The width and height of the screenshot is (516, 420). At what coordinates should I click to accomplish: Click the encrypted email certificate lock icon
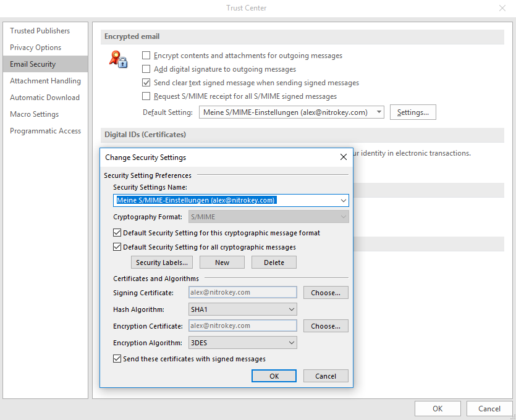pyautogui.click(x=117, y=59)
